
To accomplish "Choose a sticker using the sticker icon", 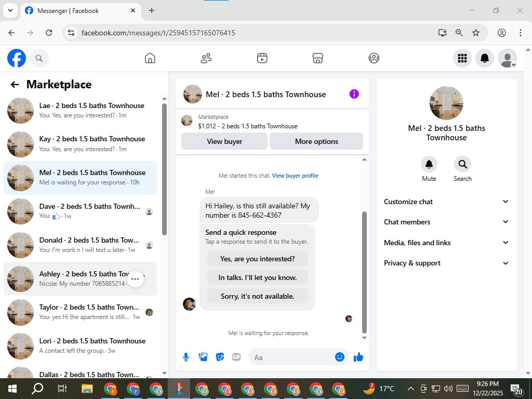I will click(220, 357).
